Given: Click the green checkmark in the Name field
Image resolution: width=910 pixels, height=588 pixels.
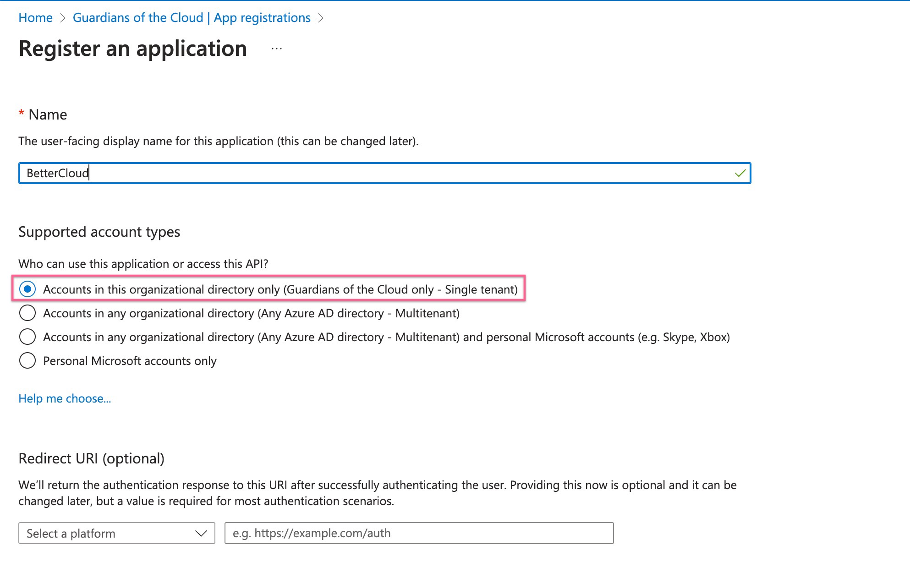Looking at the screenshot, I should pos(740,174).
